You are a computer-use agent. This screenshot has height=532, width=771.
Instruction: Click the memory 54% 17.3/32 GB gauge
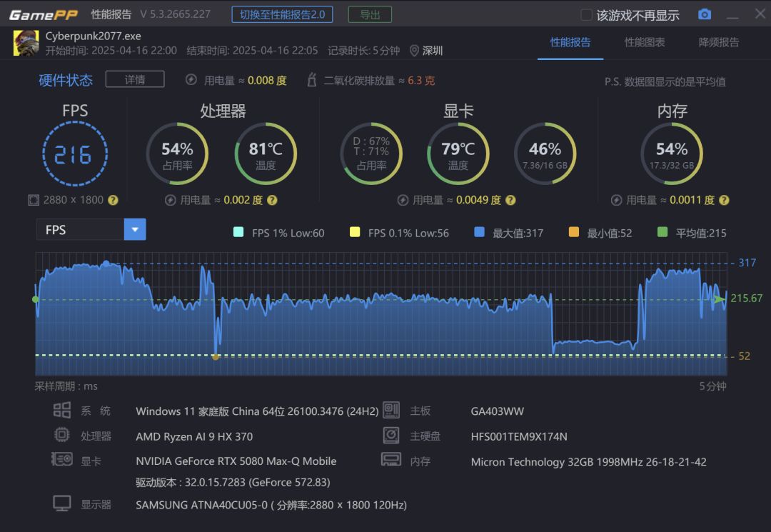tap(672, 154)
